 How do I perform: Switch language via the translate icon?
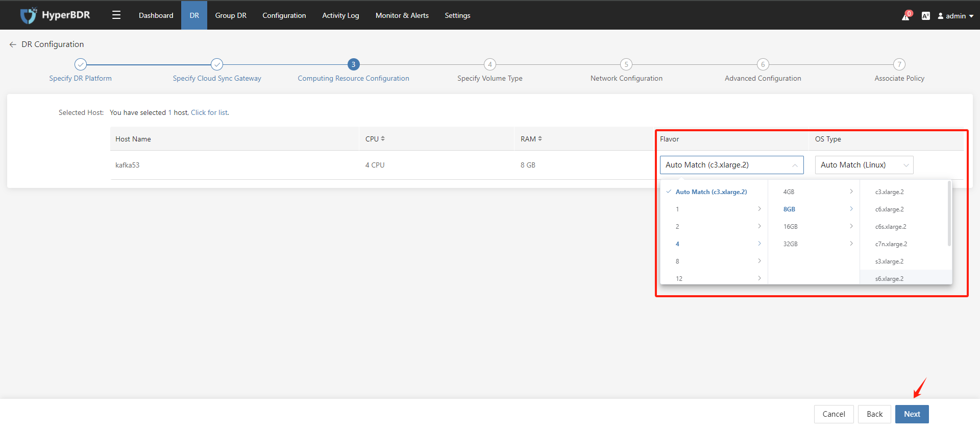coord(925,16)
